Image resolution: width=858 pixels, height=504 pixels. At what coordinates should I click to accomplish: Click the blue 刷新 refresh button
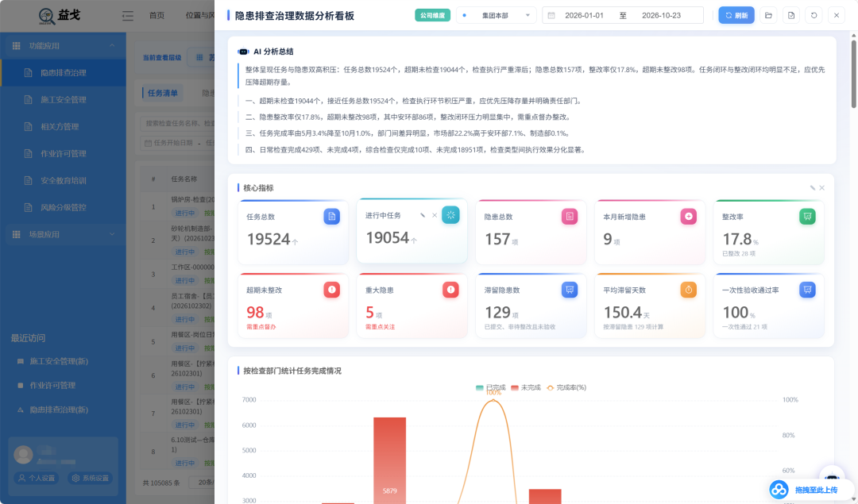[x=736, y=15]
